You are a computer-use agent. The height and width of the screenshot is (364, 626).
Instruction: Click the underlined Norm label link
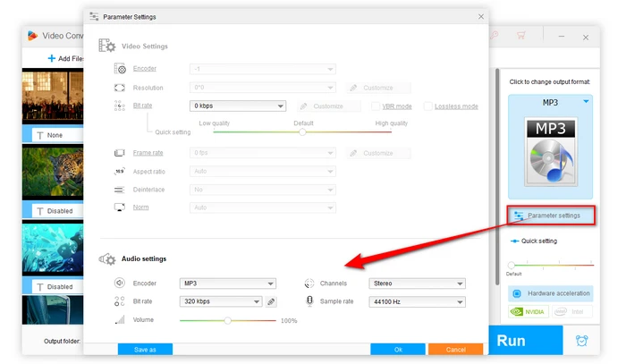point(140,207)
